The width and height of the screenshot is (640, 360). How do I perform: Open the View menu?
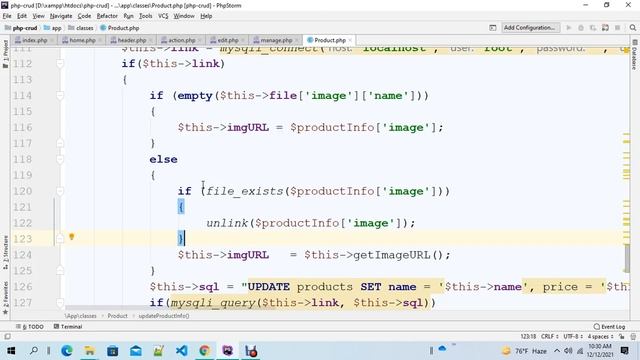pos(38,16)
